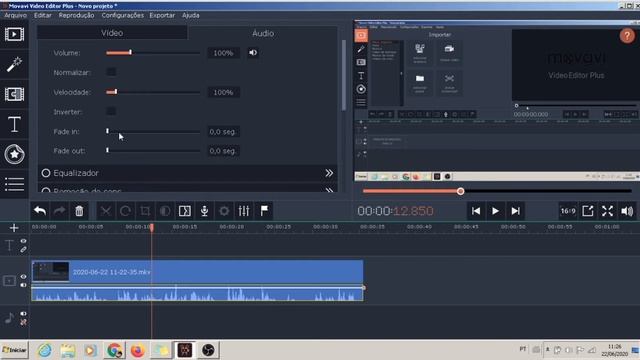The image size is (640, 360).
Task: Start voice recording with microphone icon
Action: pos(204,211)
